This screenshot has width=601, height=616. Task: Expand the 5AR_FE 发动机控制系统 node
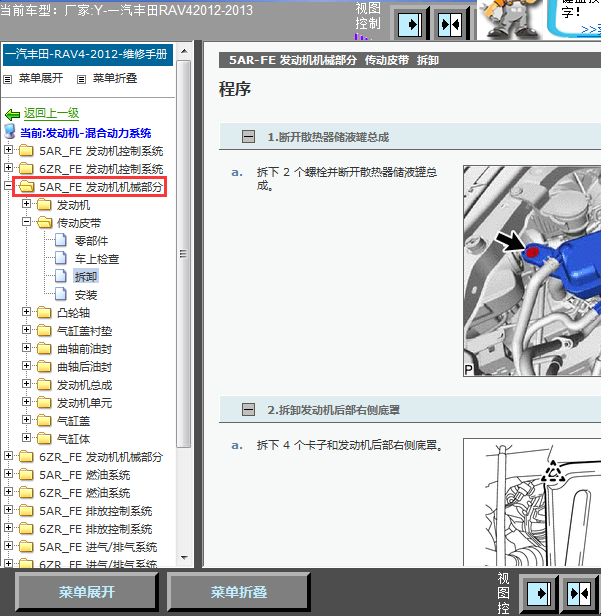(x=8, y=150)
